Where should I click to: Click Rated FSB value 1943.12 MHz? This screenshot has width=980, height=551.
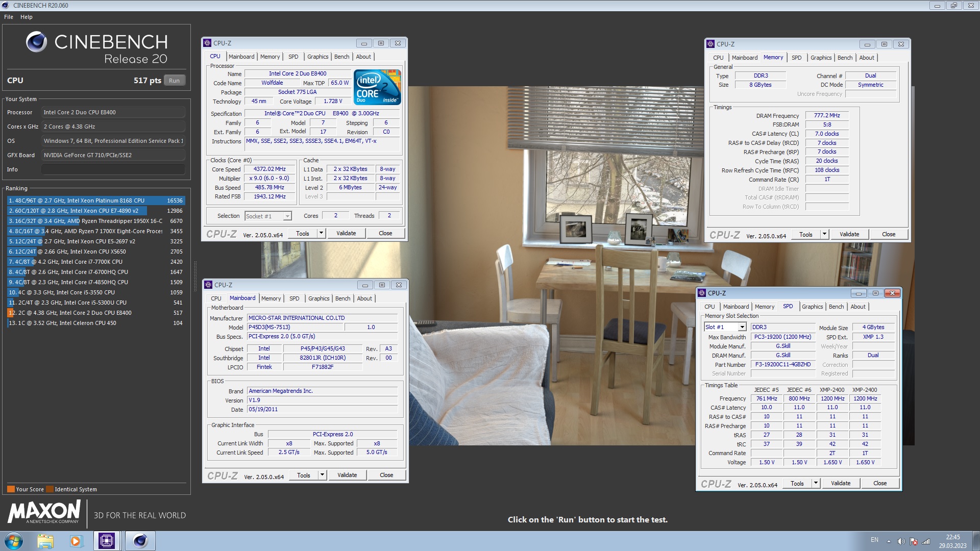(x=270, y=196)
